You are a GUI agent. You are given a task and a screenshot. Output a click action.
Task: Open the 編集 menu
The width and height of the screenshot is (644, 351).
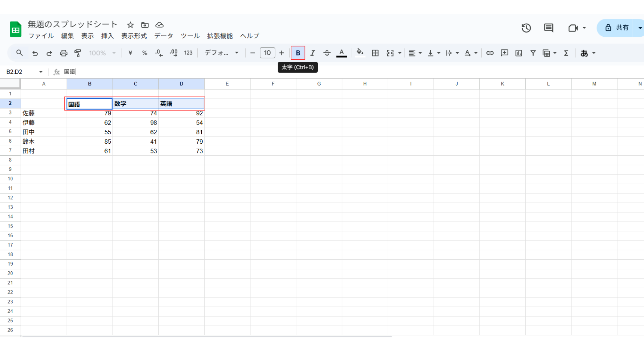[x=68, y=36]
